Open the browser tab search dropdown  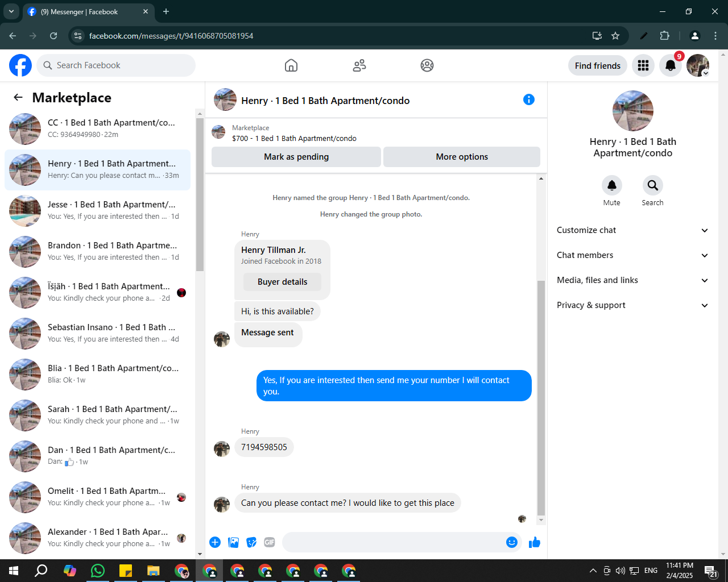(11, 11)
